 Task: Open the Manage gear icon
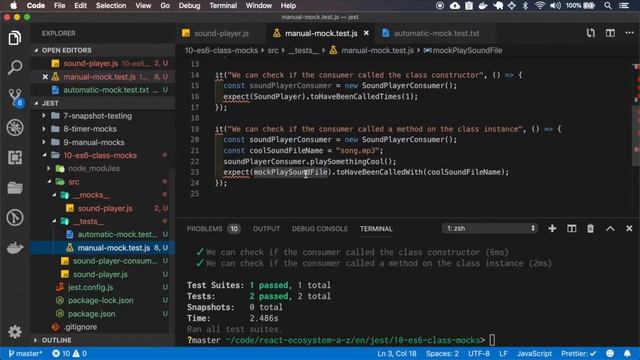click(15, 331)
